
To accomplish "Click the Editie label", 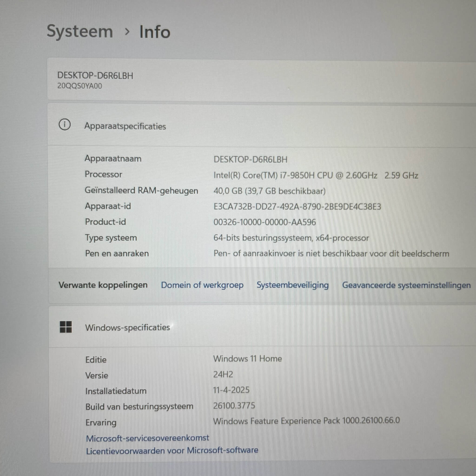I will point(96,360).
